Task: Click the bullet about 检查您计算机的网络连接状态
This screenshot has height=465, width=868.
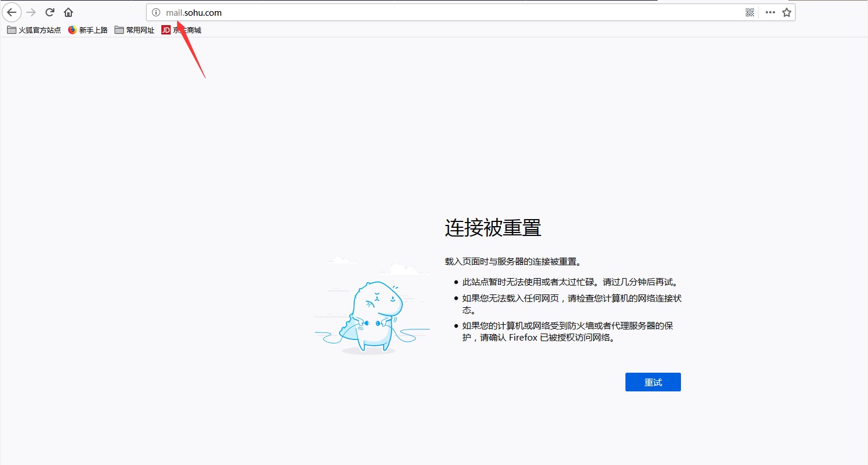Action: (x=572, y=304)
